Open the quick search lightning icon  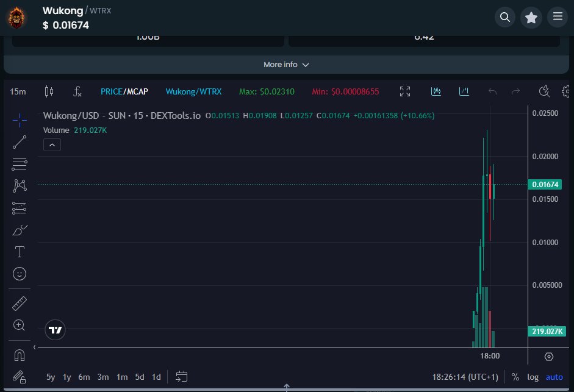[544, 91]
